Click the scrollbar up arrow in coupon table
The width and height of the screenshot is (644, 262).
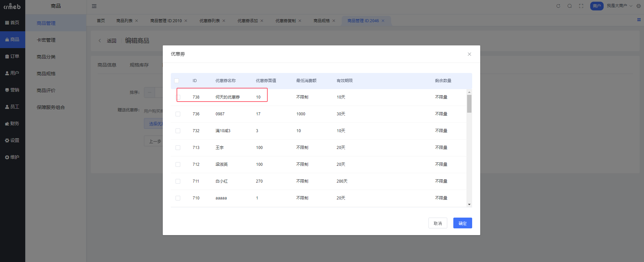[x=469, y=92]
